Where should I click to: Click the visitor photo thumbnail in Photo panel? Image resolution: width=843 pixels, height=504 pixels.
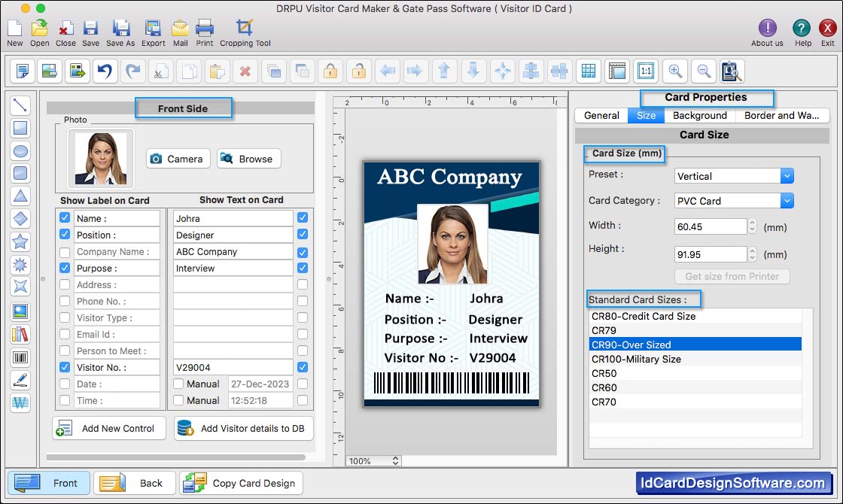pyautogui.click(x=101, y=159)
